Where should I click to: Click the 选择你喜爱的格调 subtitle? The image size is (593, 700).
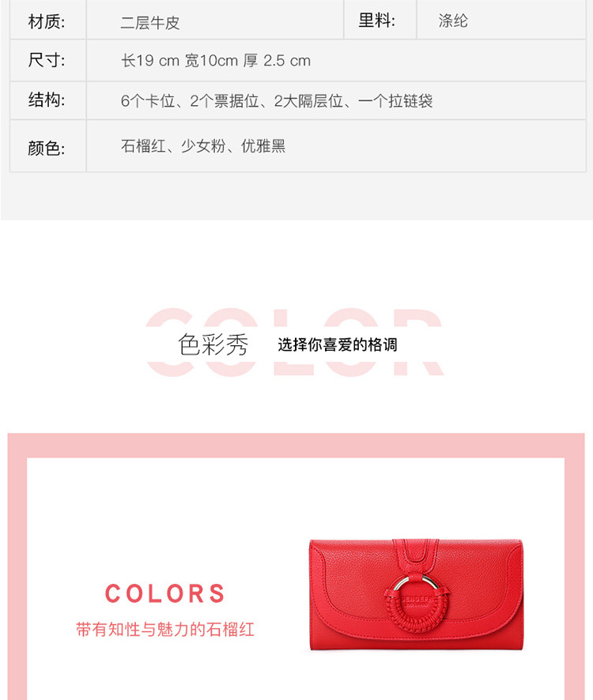click(338, 344)
